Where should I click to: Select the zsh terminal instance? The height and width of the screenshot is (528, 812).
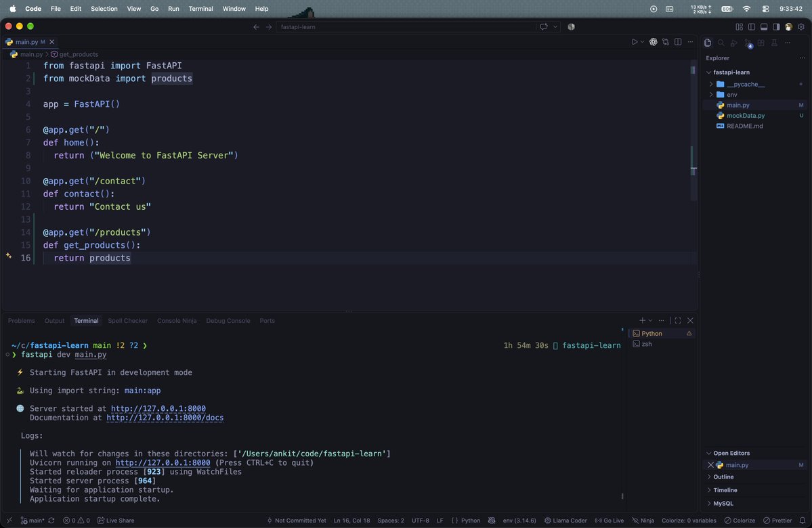click(x=662, y=344)
